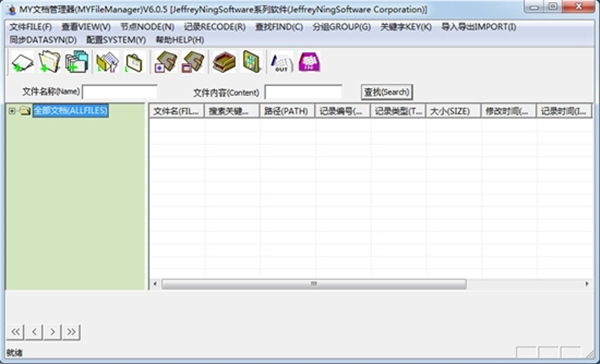Sort by 记录编号 column header

pos(342,111)
